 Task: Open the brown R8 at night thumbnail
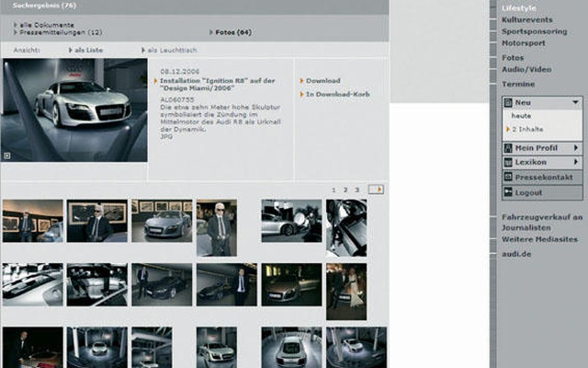(291, 284)
